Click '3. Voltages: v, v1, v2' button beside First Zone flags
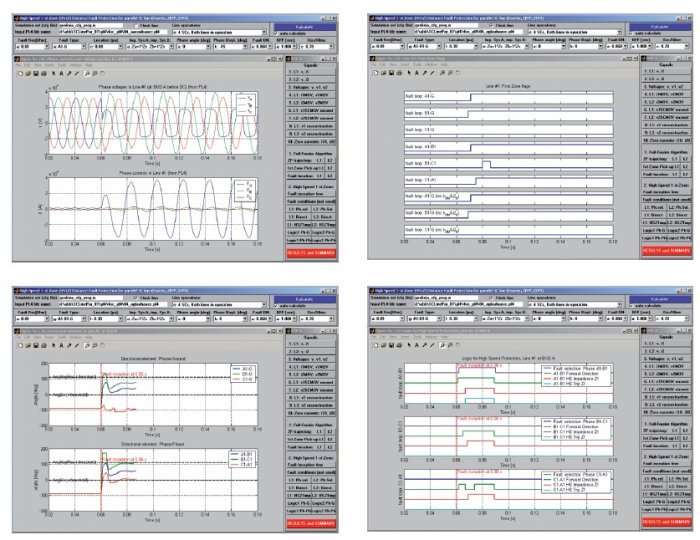Viewport: 700px width, 540px height. (666, 86)
